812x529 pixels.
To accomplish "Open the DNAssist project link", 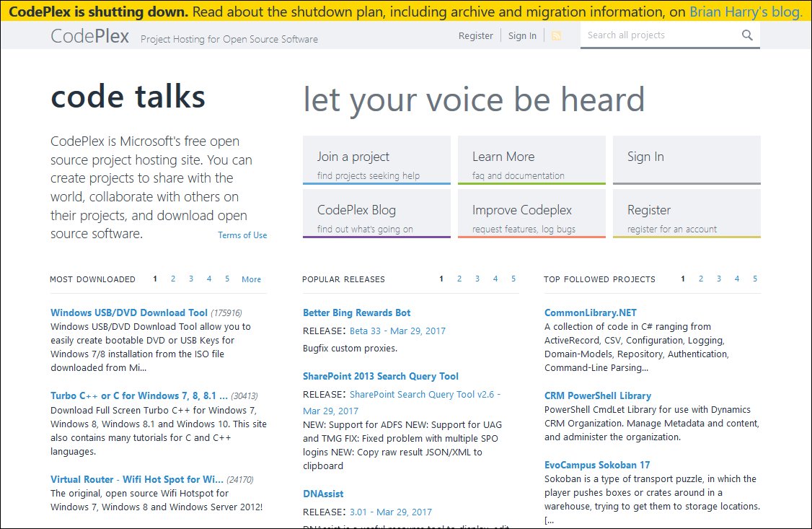I will pos(323,494).
